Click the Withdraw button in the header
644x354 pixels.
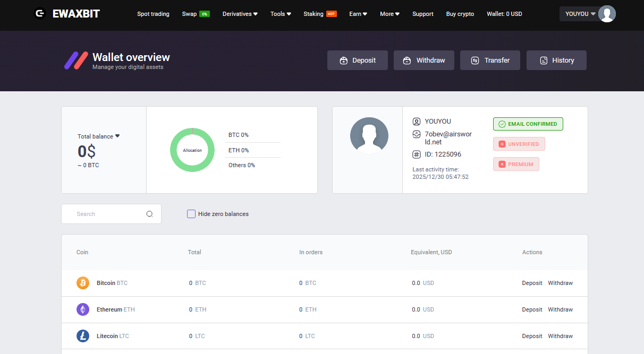coord(424,61)
